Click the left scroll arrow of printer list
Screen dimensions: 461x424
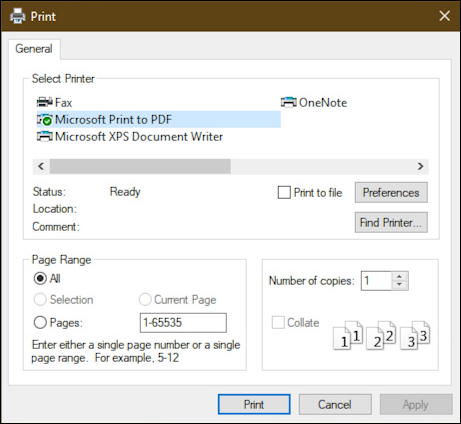41,166
